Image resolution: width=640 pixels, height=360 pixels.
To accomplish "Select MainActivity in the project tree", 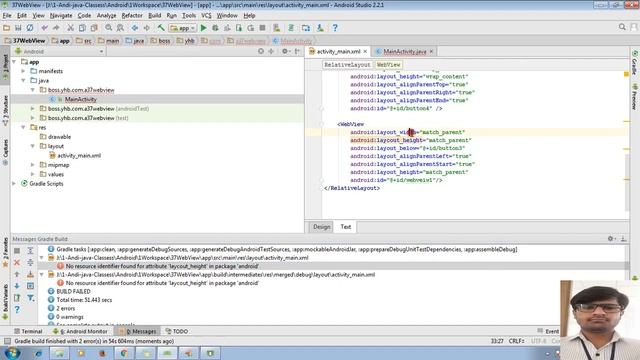I will pos(80,99).
